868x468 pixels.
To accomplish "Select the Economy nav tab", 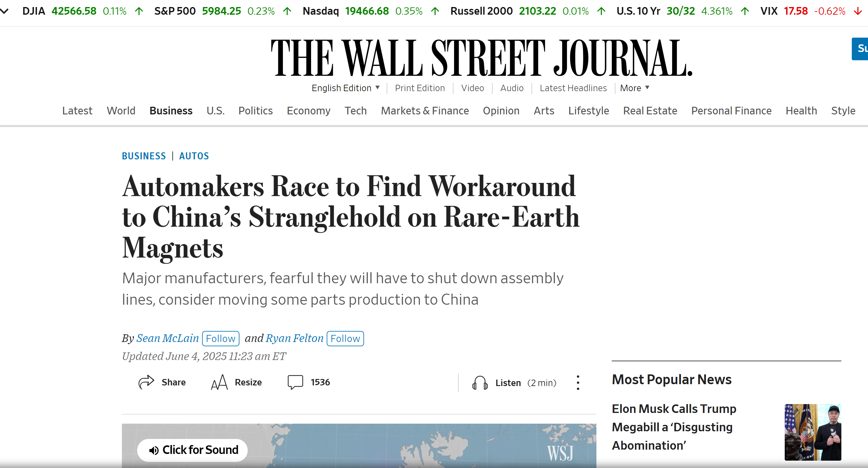I will pyautogui.click(x=308, y=110).
